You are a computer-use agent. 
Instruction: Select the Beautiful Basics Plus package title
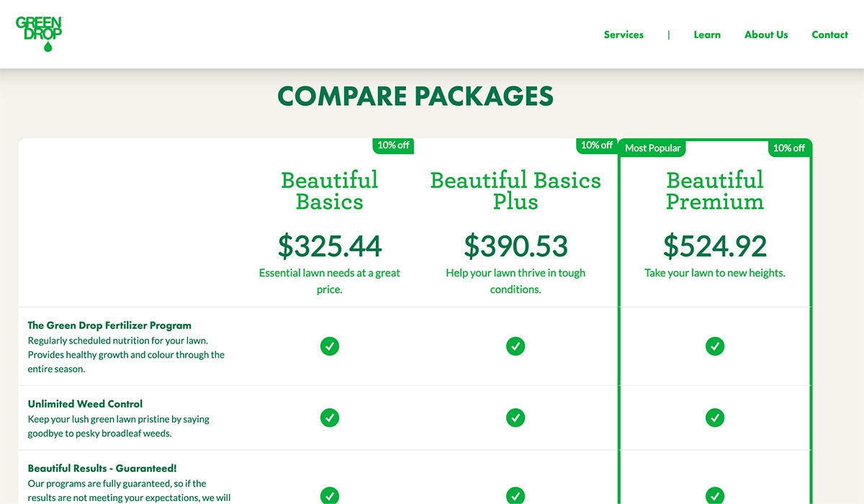(516, 191)
